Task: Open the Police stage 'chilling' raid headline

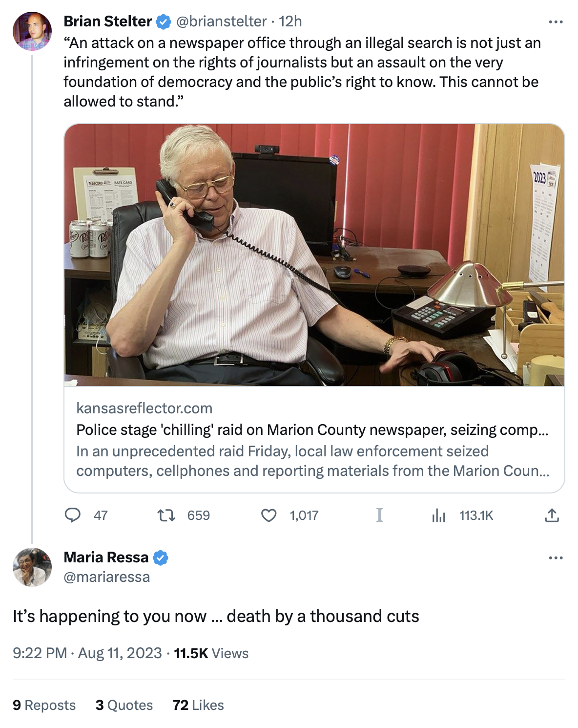Action: tap(312, 430)
